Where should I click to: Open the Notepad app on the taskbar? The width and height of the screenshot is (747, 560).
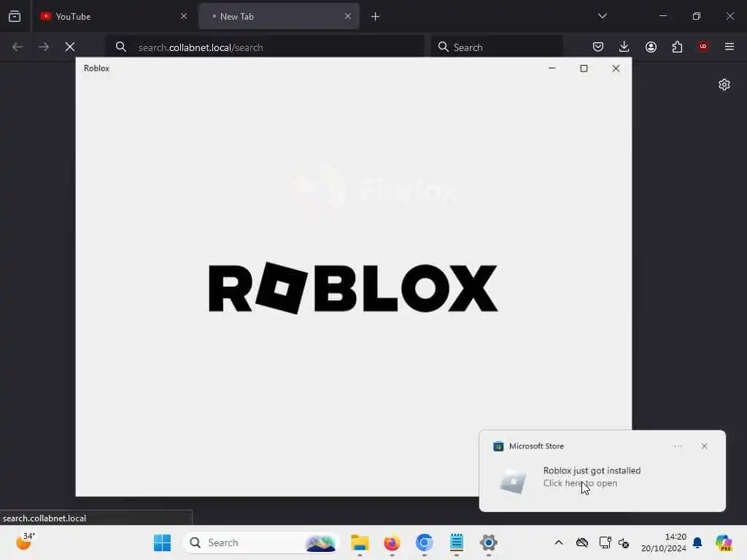(457, 542)
